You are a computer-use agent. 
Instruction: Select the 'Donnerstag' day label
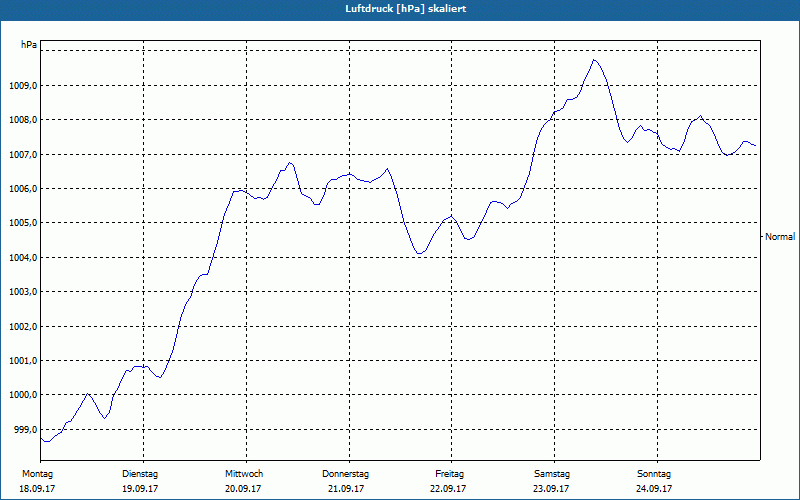[x=345, y=474]
